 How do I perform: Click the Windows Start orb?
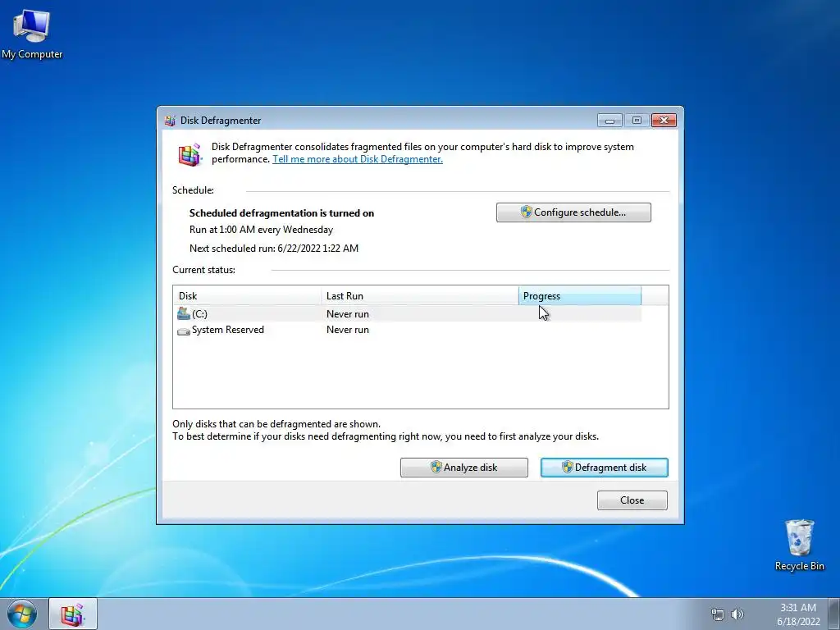pyautogui.click(x=22, y=614)
